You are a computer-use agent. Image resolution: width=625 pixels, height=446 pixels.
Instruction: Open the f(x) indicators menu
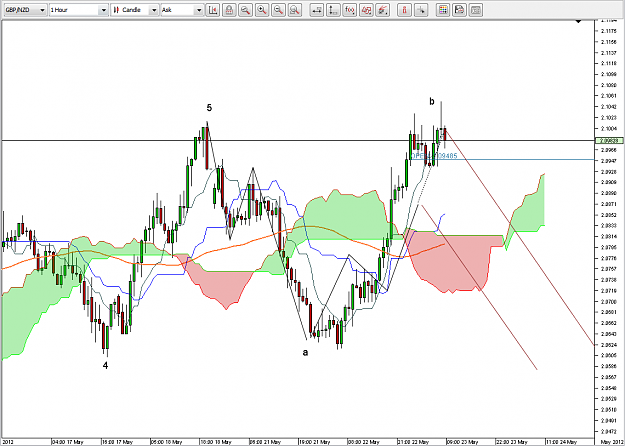[x=350, y=10]
